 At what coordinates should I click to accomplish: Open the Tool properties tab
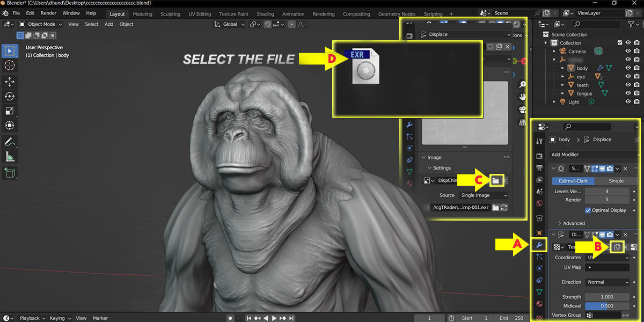(x=540, y=141)
